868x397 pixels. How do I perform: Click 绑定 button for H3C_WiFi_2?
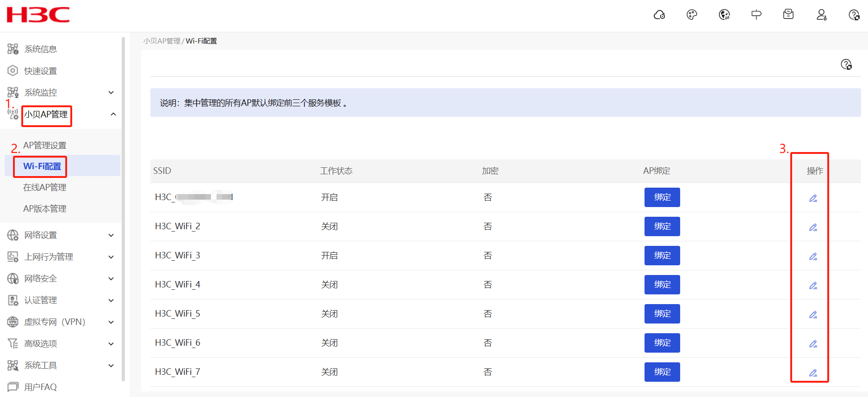662,226
